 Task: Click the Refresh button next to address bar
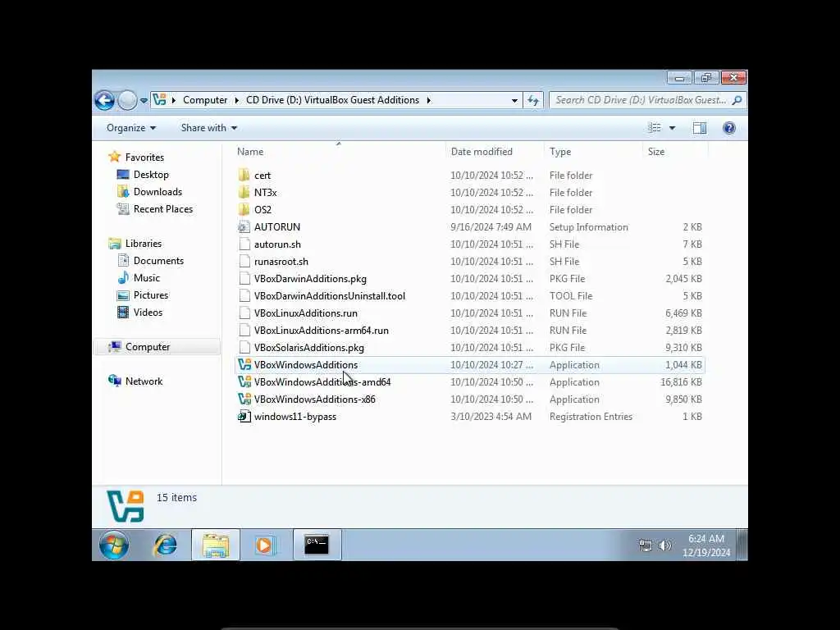pos(533,100)
